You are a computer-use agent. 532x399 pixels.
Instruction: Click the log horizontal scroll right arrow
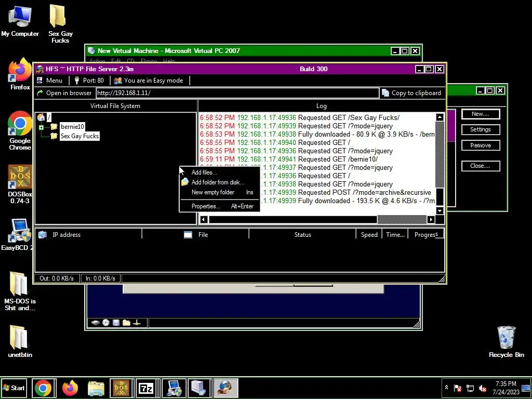click(431, 220)
